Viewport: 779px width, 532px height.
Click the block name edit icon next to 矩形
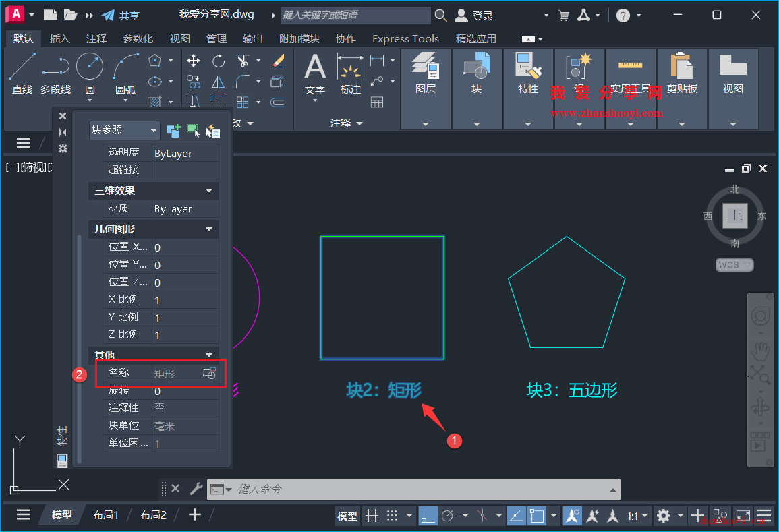tap(210, 373)
